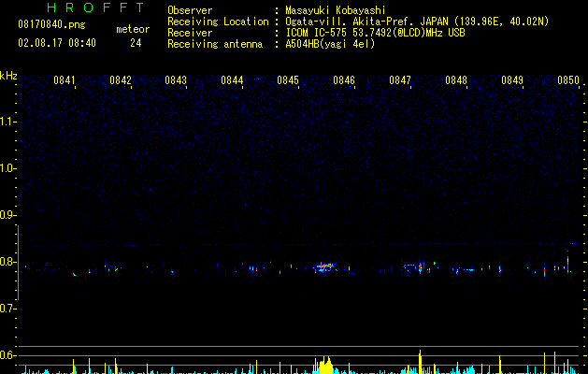
Task: Click the 0841 time marker
Action: [65, 80]
